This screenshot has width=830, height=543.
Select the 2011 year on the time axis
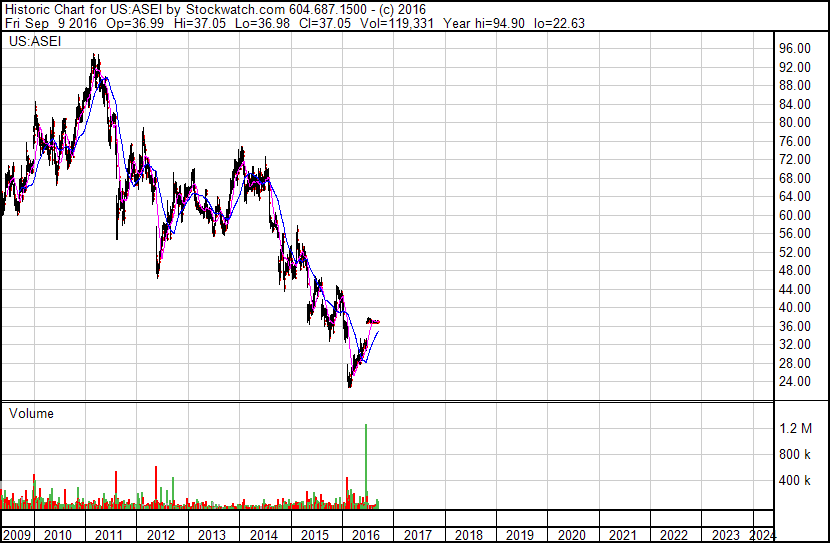(x=109, y=535)
